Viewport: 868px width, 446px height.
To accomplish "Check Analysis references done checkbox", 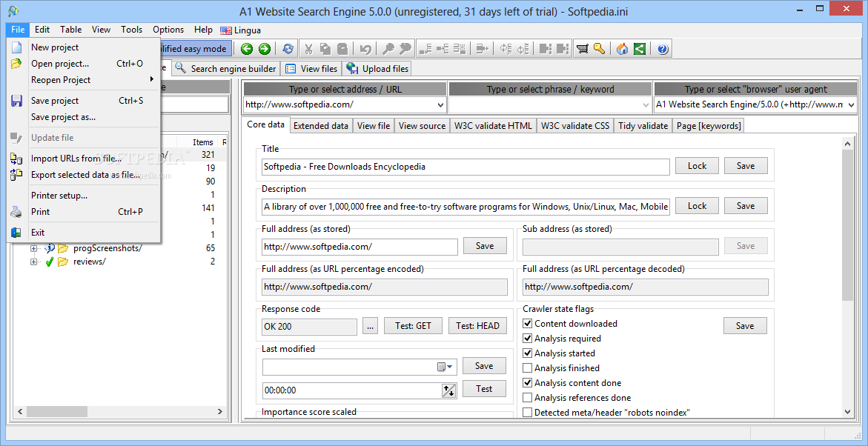I will (528, 398).
